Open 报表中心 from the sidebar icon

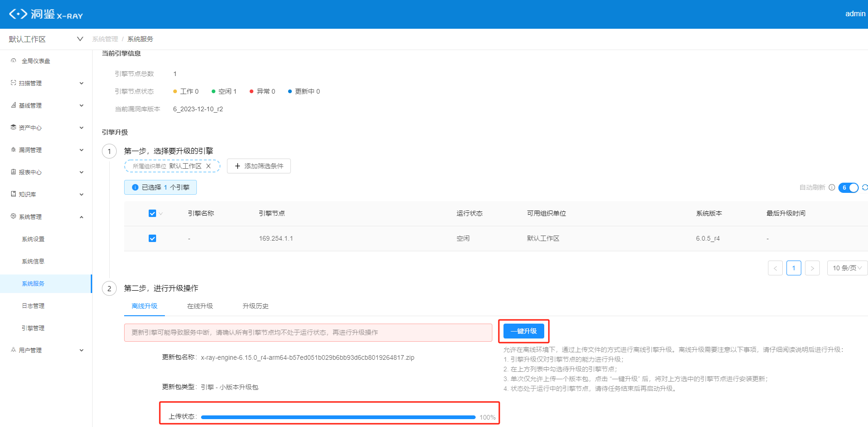[13, 172]
